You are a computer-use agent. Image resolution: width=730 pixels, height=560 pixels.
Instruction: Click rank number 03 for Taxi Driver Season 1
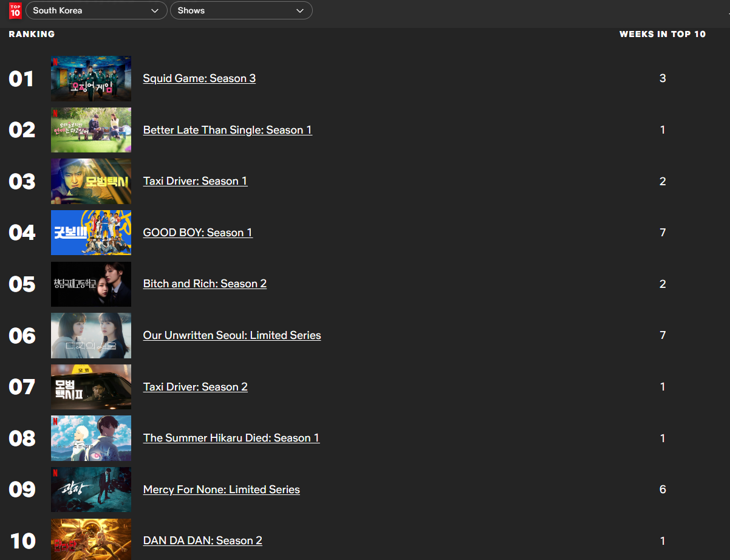22,182
